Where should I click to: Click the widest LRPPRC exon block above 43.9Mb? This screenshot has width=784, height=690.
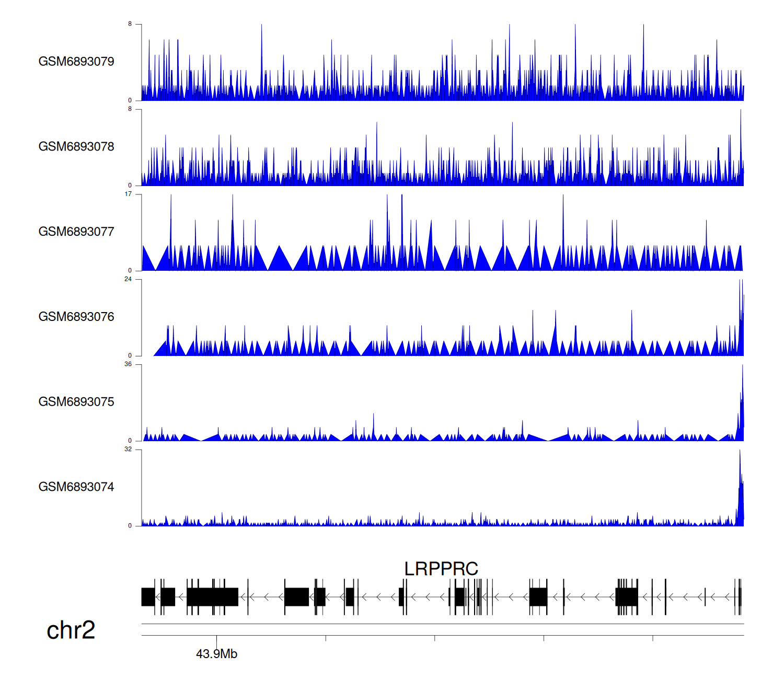click(212, 597)
